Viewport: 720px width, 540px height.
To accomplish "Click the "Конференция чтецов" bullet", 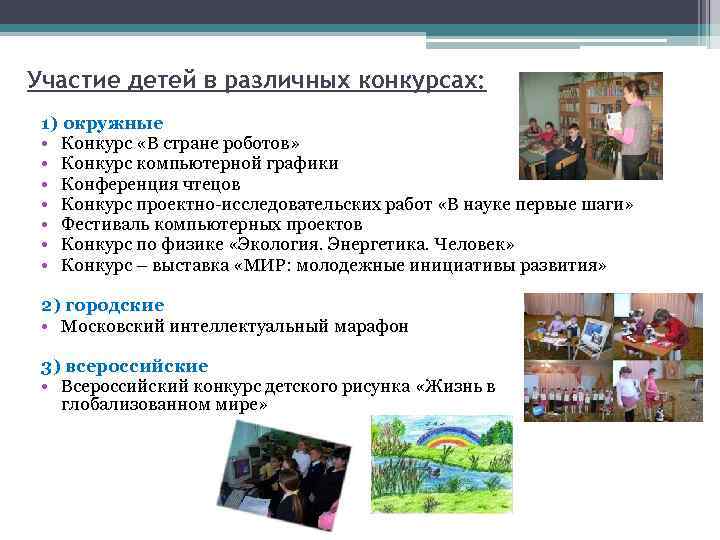I will pos(151,184).
